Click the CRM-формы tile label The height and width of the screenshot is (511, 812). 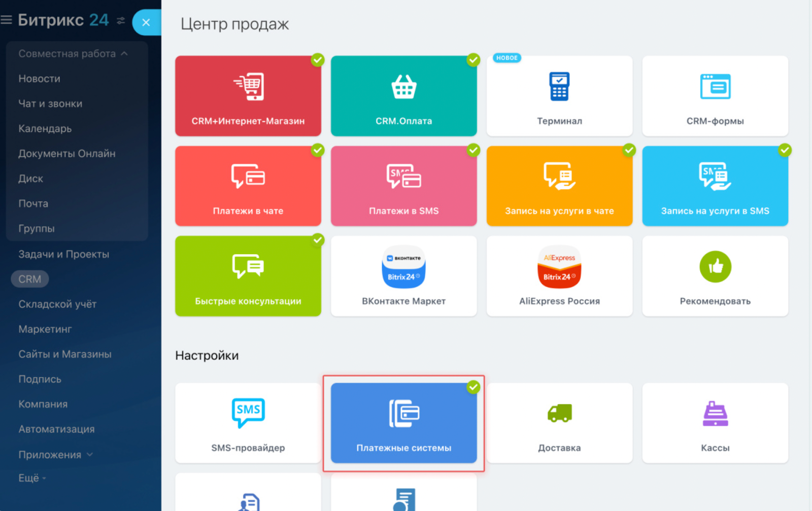pos(715,121)
